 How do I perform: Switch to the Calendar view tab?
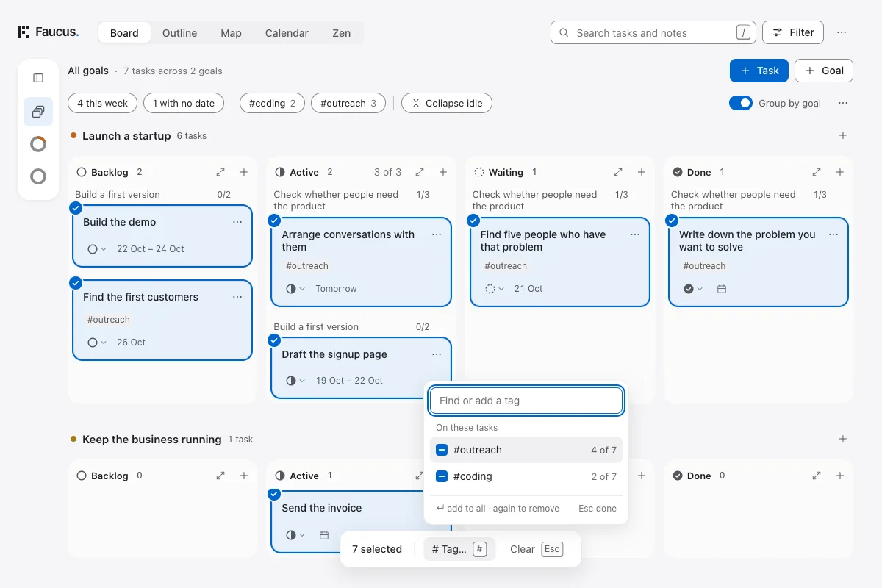[287, 32]
